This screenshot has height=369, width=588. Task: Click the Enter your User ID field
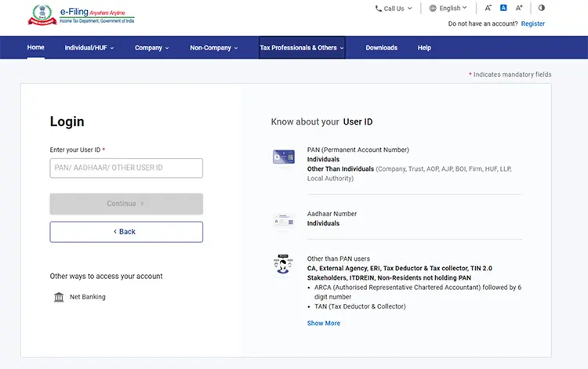click(x=126, y=168)
